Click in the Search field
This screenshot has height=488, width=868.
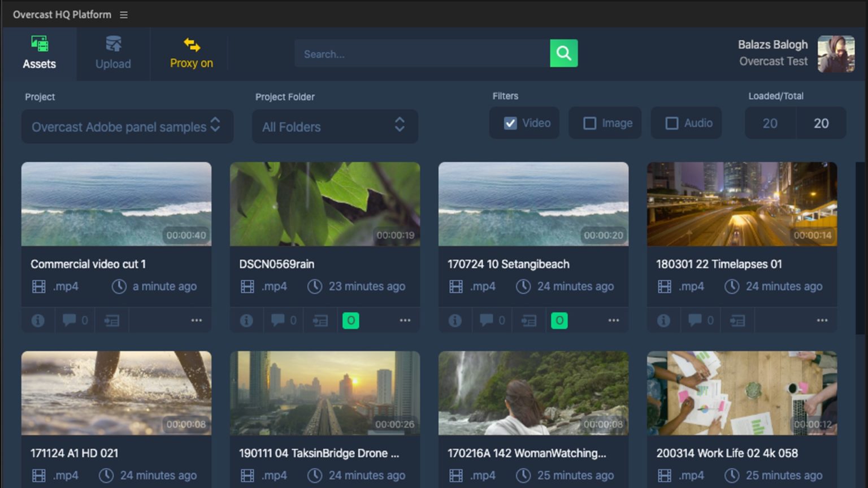tap(421, 54)
